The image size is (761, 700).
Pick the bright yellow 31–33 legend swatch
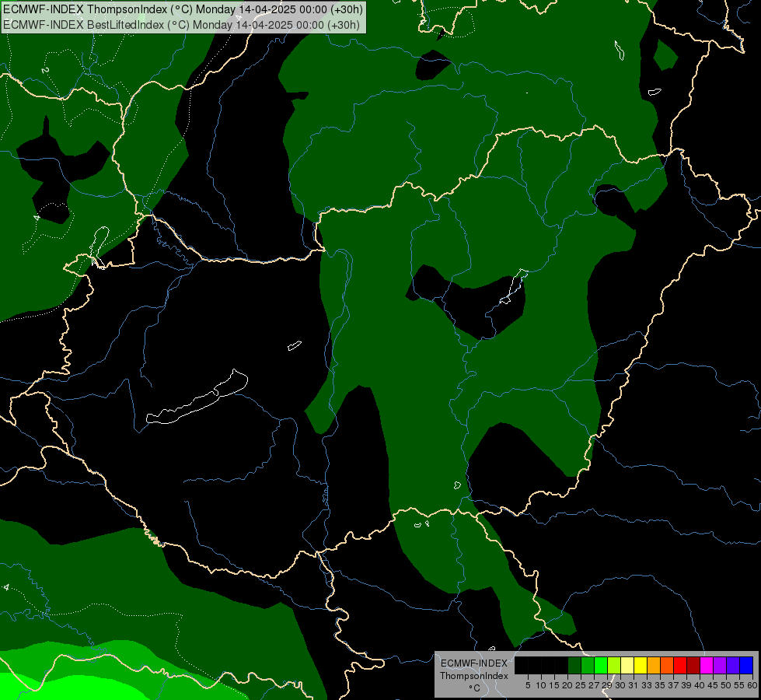click(641, 665)
